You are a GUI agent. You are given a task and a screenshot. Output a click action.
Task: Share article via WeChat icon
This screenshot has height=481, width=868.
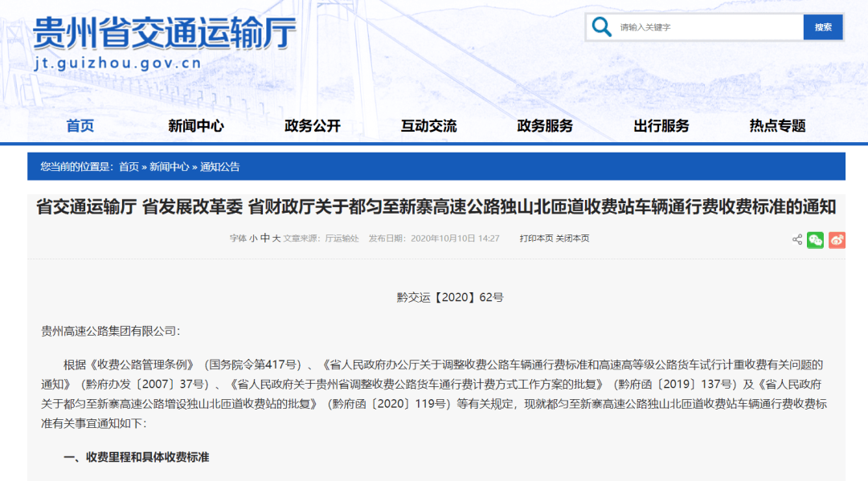click(x=816, y=240)
